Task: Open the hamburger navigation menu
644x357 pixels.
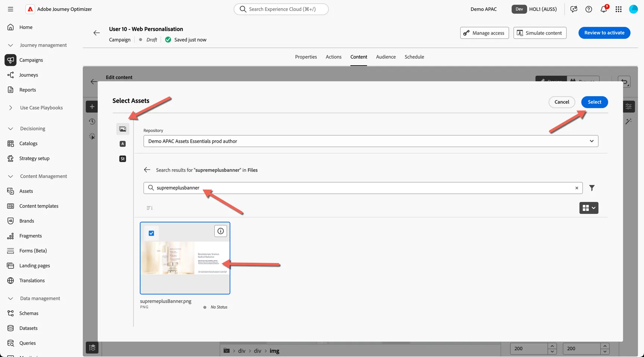Action: tap(10, 9)
